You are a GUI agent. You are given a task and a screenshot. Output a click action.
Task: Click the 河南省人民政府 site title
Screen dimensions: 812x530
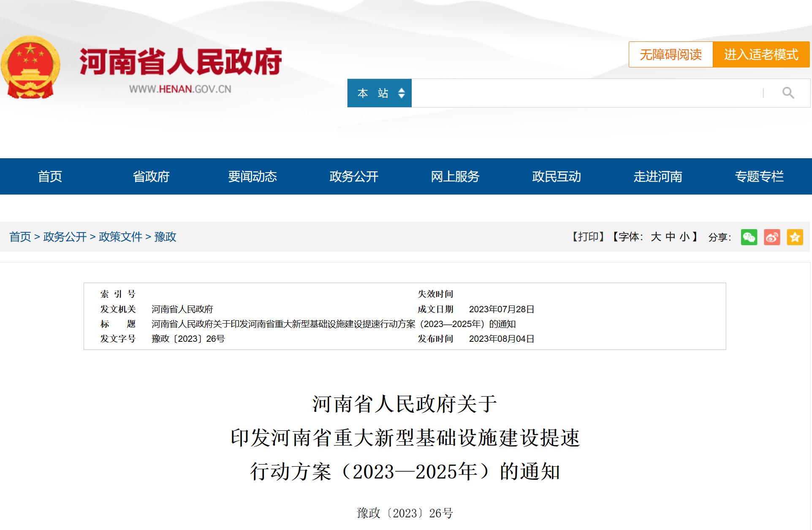click(x=181, y=62)
